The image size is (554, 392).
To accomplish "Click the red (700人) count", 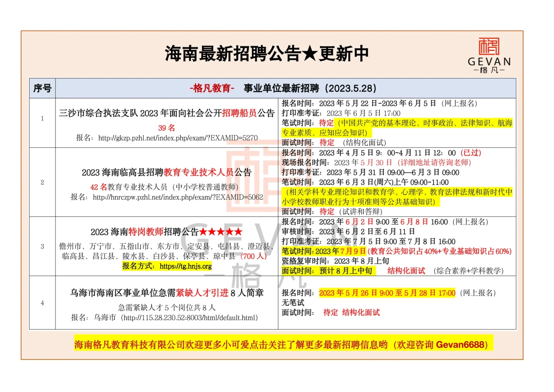I will (254, 256).
